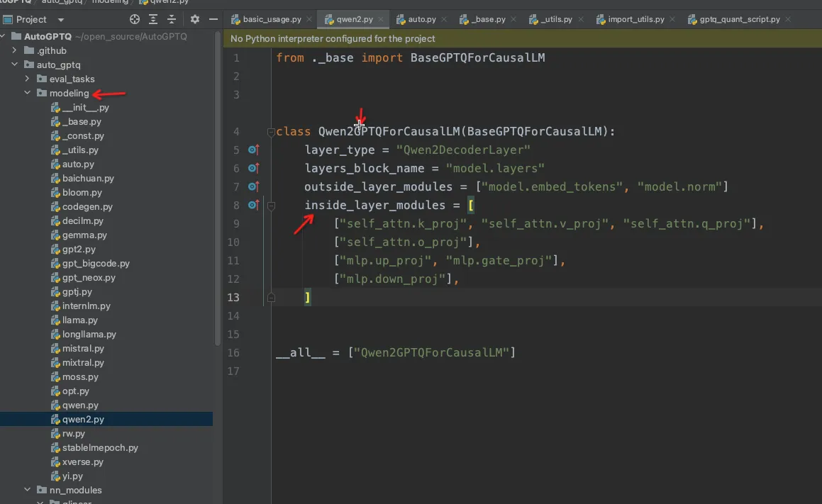Fold the inside_layer_modules list on line 8
The width and height of the screenshot is (822, 504).
(270, 206)
